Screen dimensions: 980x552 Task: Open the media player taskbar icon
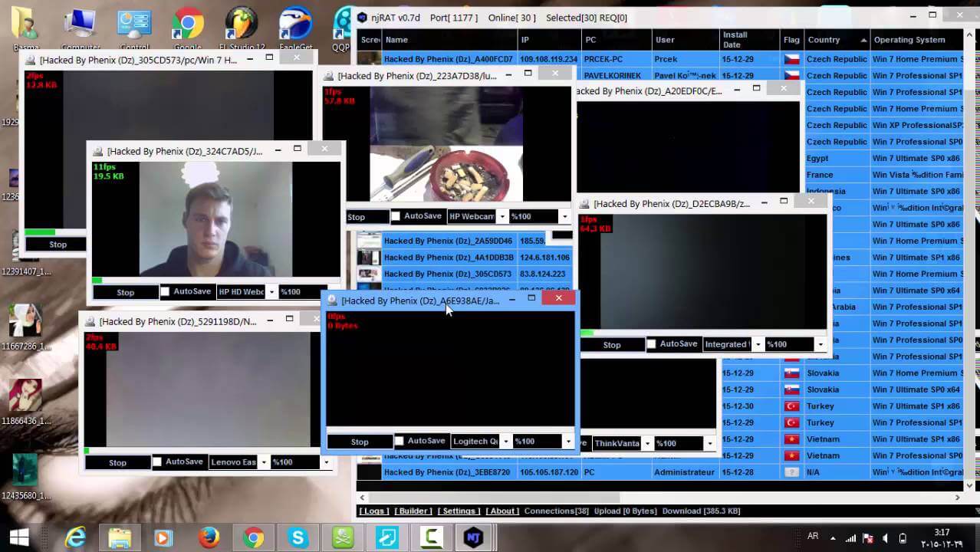163,537
